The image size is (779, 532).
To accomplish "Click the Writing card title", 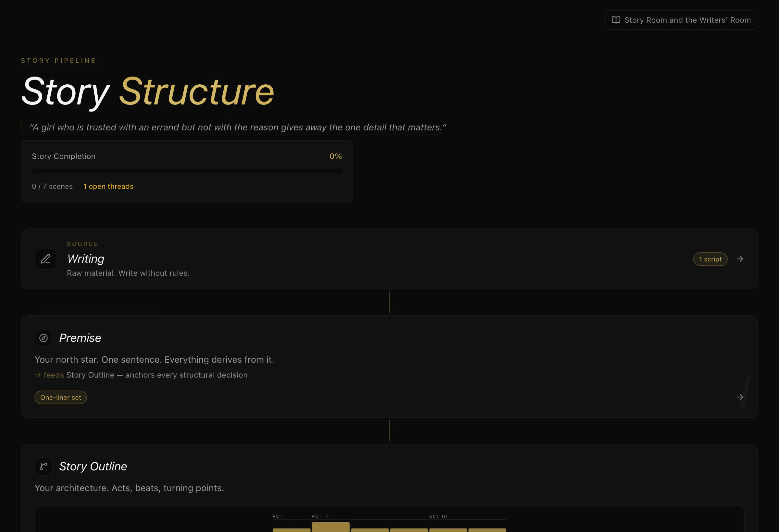I will (86, 259).
